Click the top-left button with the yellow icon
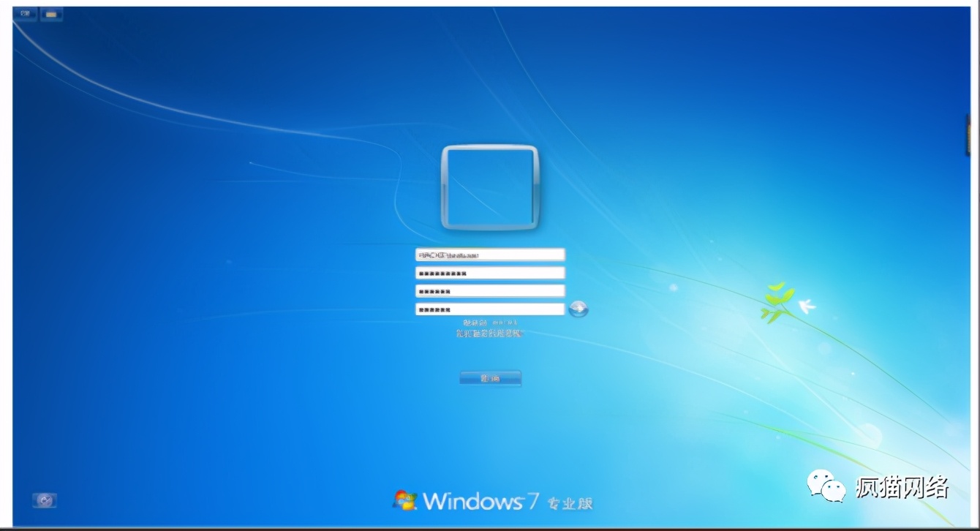 tap(51, 14)
